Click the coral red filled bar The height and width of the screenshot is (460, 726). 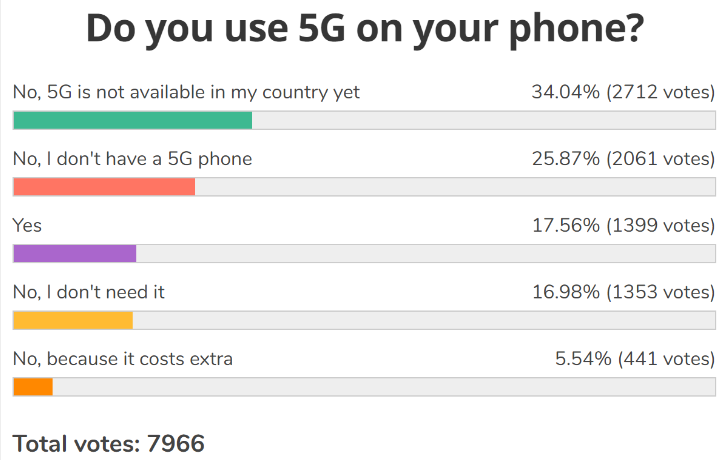(104, 187)
